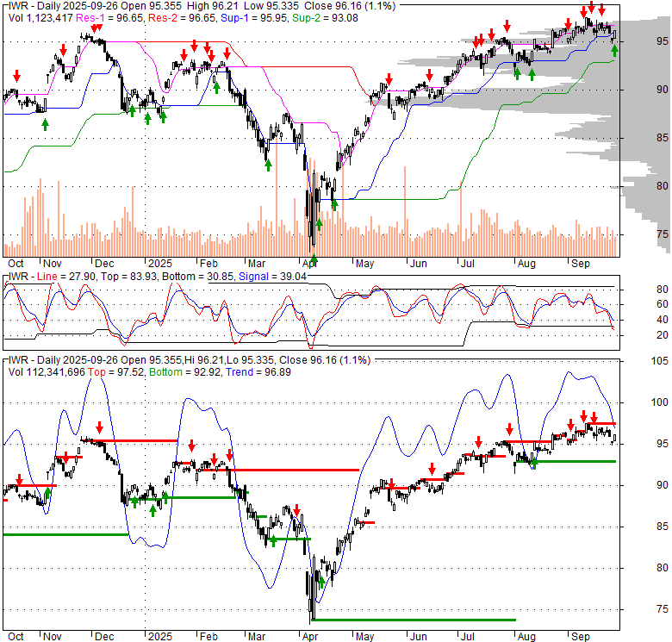This screenshot has width=672, height=642.
Task: Click the 105 price axis label
Action: pos(660,361)
